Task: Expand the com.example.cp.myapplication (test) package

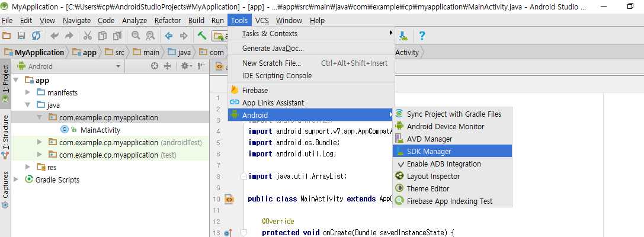Action: click(40, 155)
